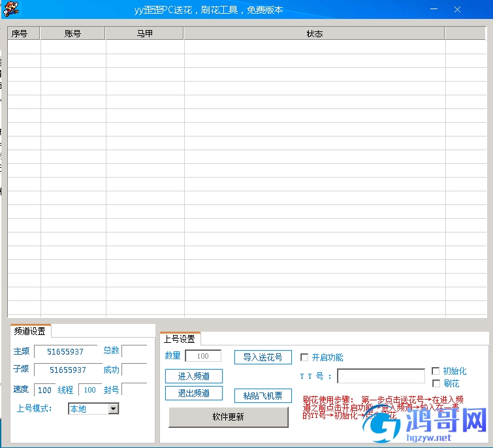Viewport: 493px width, 448px height.
Task: Minimize the yy歪歪PC送花 window
Action: point(434,9)
